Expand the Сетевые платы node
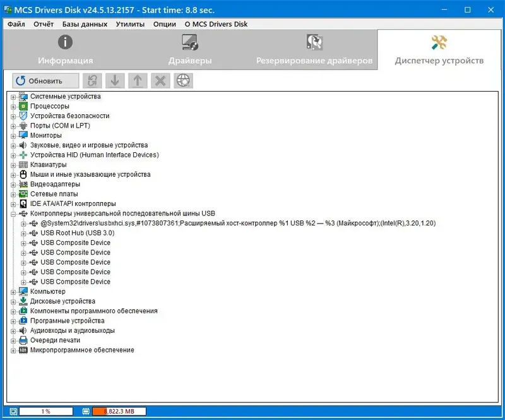 (x=13, y=195)
